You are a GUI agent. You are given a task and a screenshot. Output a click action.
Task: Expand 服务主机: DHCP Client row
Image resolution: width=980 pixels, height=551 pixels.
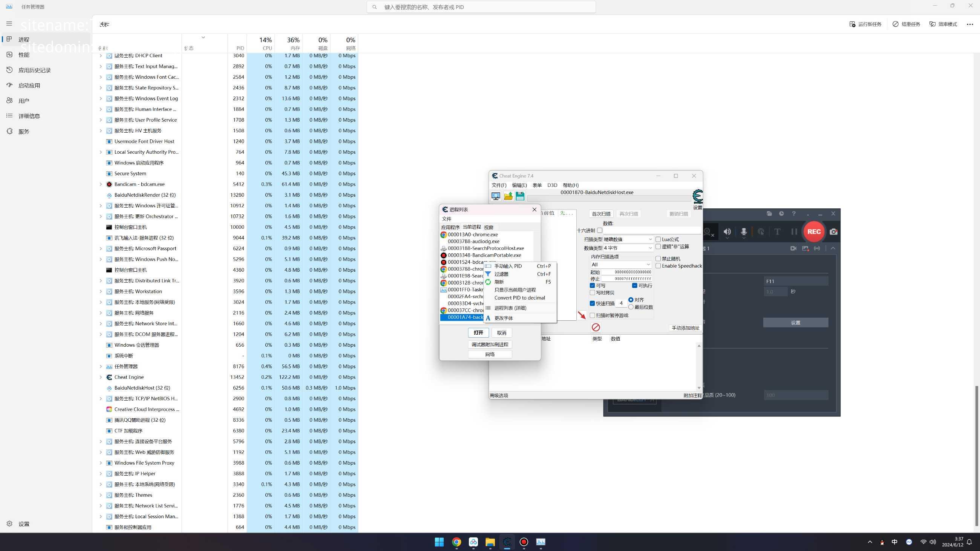point(100,56)
